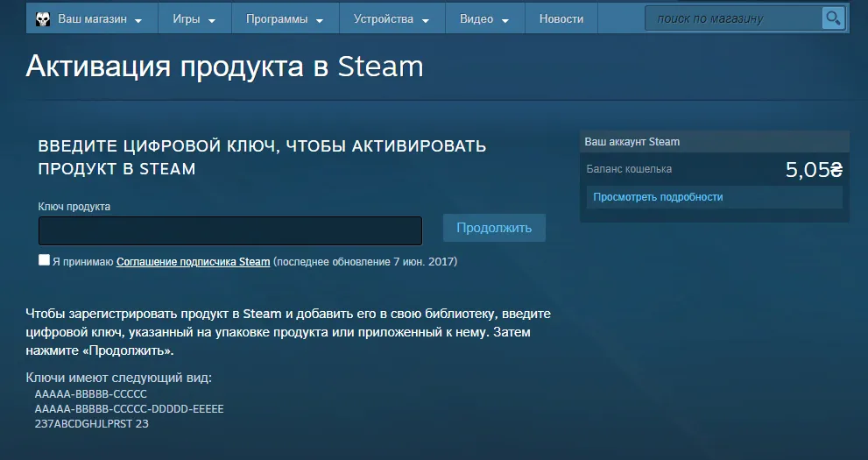868x460 pixels.
Task: Click the skull avatar icon
Action: click(x=43, y=18)
